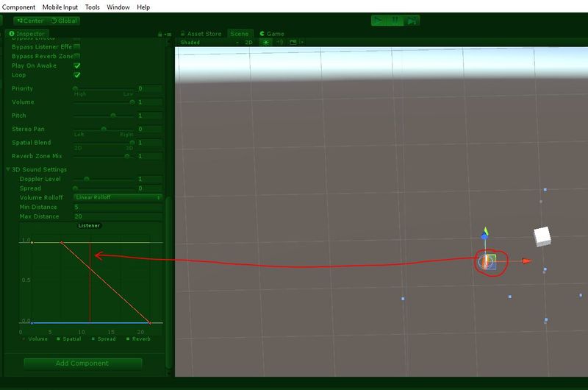This screenshot has height=390, width=588.
Task: Click the Reverb Zone Mix slider handle
Action: (127, 156)
